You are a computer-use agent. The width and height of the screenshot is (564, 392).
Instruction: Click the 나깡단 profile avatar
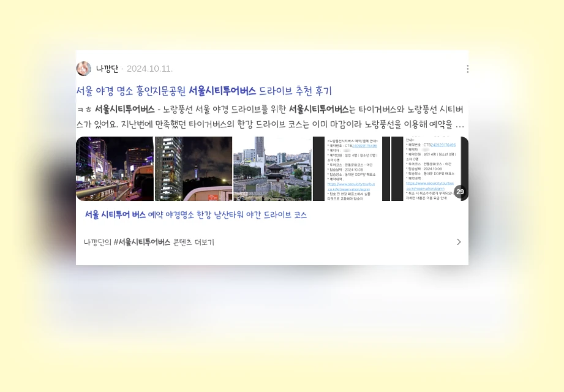[x=83, y=69]
